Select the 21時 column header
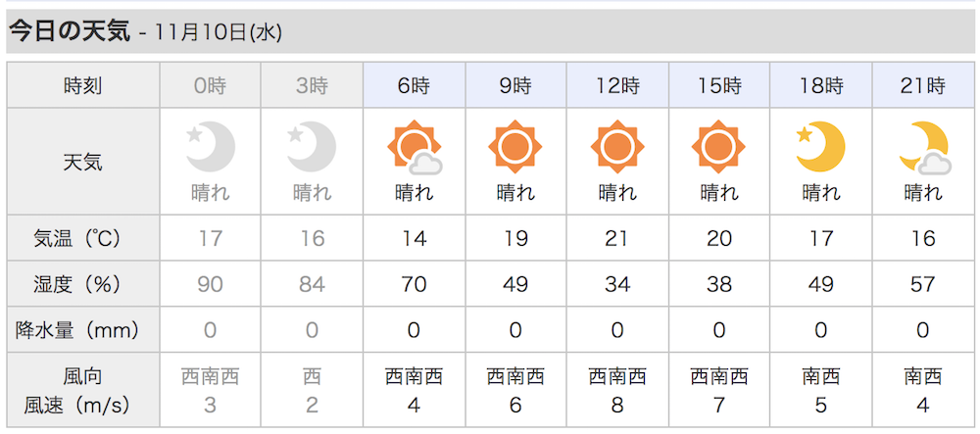 (923, 85)
